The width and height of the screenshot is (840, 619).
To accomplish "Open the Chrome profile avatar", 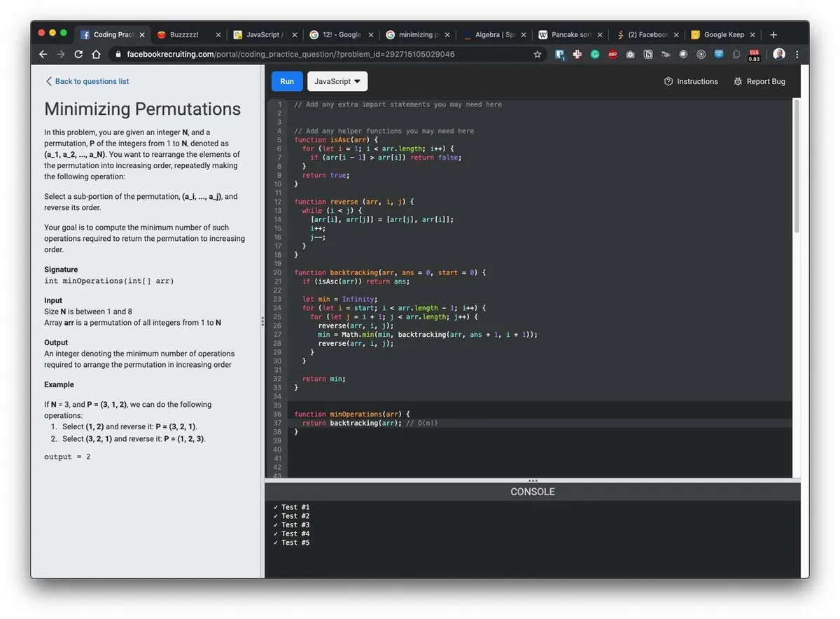I will click(x=779, y=55).
